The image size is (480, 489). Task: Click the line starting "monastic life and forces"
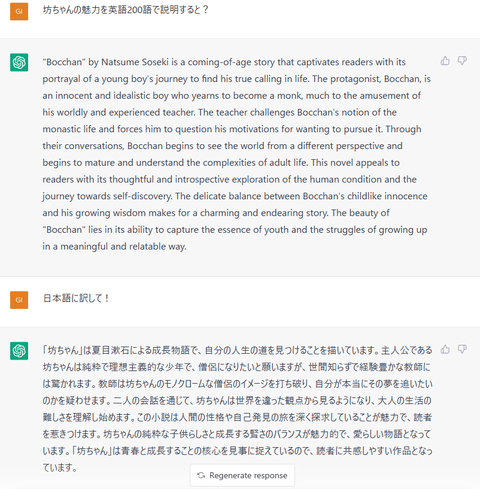click(232, 129)
